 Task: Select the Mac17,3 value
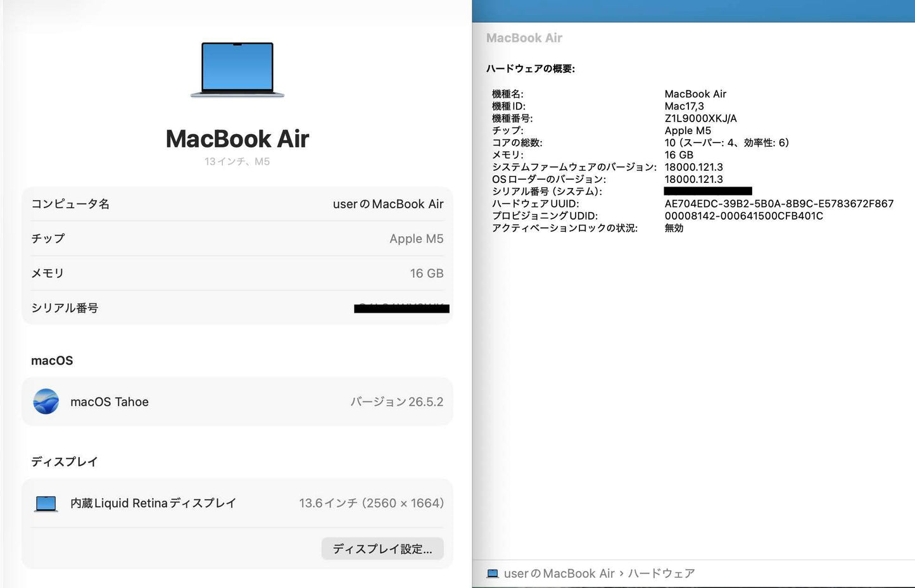684,106
